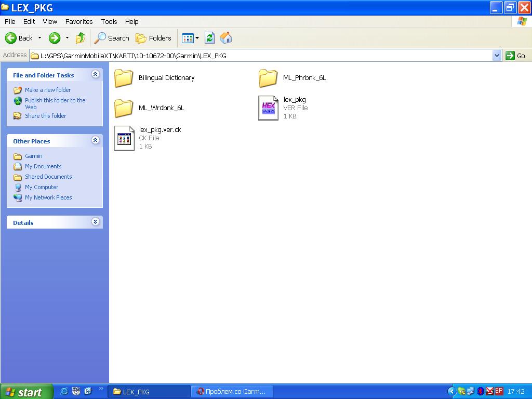Open the Search pane from the toolbar
The height and width of the screenshot is (399, 532).
[x=112, y=38]
